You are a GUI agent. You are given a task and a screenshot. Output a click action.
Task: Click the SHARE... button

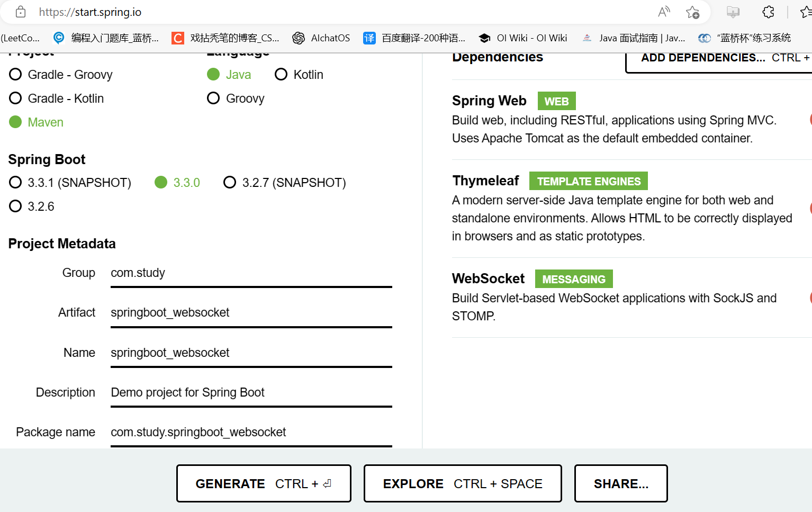(620, 483)
